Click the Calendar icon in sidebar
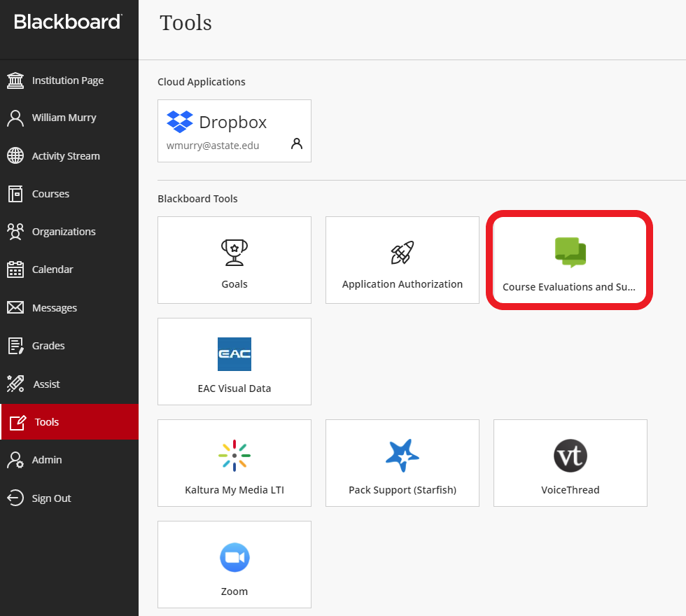The height and width of the screenshot is (616, 686). click(15, 269)
